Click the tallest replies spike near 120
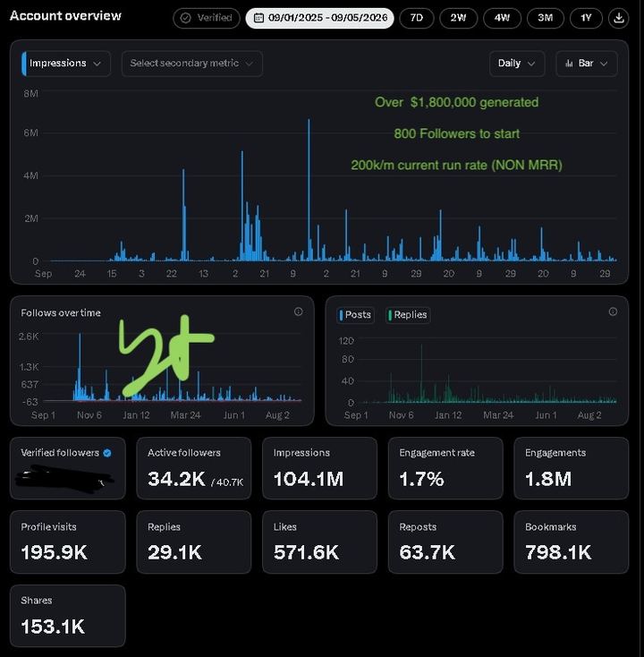 [421, 373]
